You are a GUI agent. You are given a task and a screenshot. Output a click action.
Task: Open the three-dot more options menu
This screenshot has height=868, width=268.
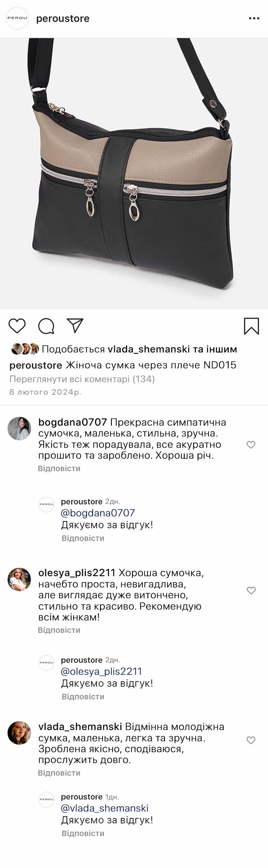(254, 19)
